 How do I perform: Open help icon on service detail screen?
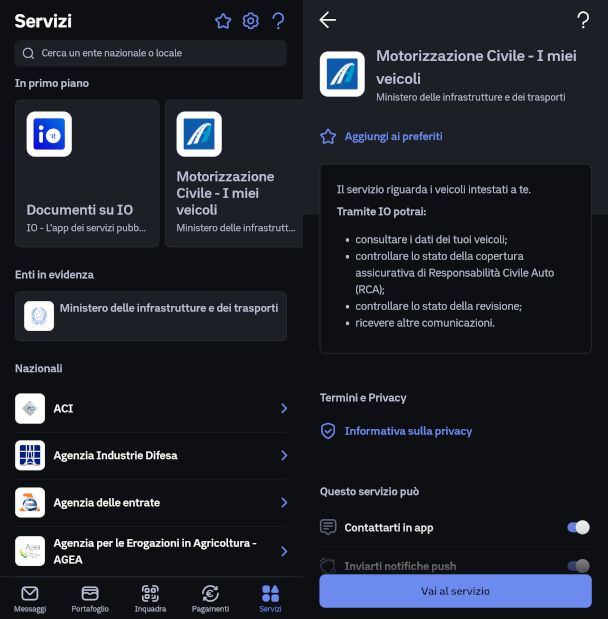coord(583,20)
